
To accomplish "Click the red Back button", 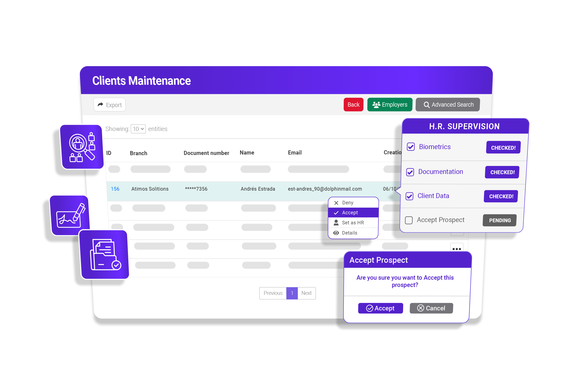I will tap(353, 105).
